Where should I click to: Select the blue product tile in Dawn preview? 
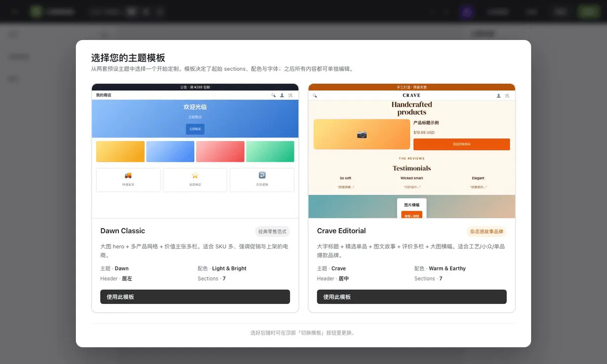170,151
